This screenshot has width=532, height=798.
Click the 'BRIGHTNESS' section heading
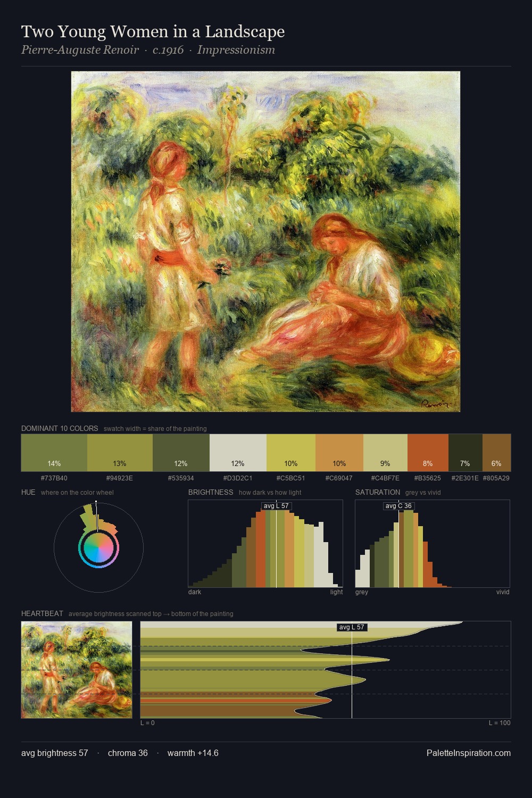[x=211, y=492]
